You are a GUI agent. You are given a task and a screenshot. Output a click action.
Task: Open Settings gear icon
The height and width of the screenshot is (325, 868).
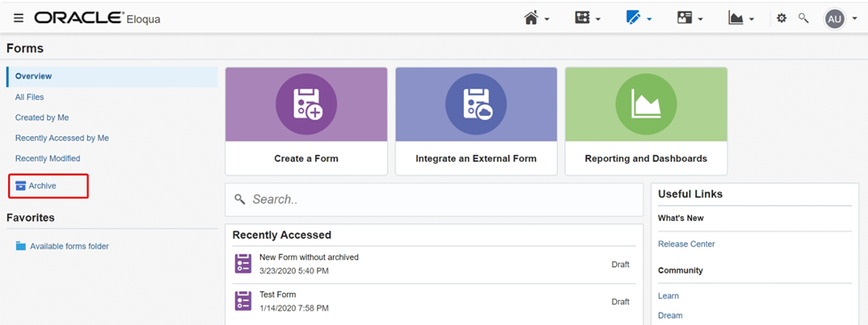[x=781, y=19]
